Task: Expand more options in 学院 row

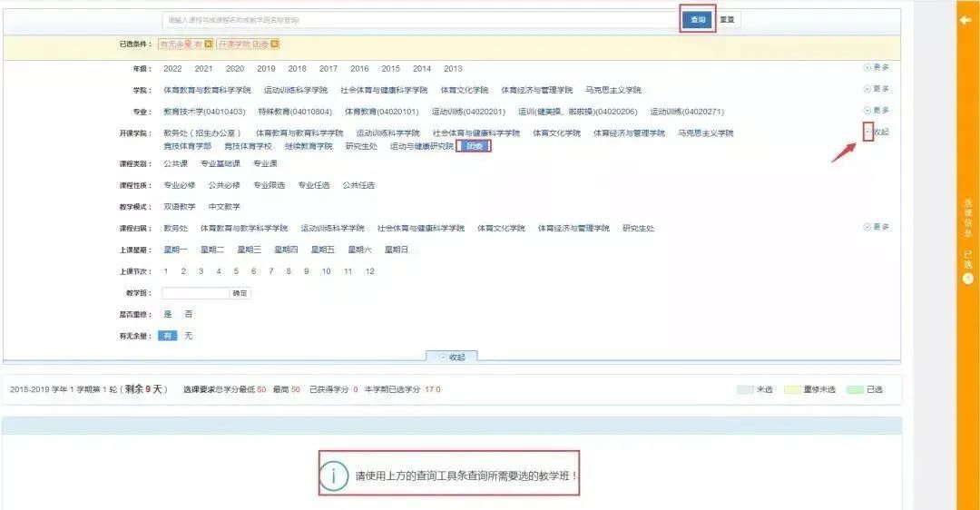Action: point(876,89)
